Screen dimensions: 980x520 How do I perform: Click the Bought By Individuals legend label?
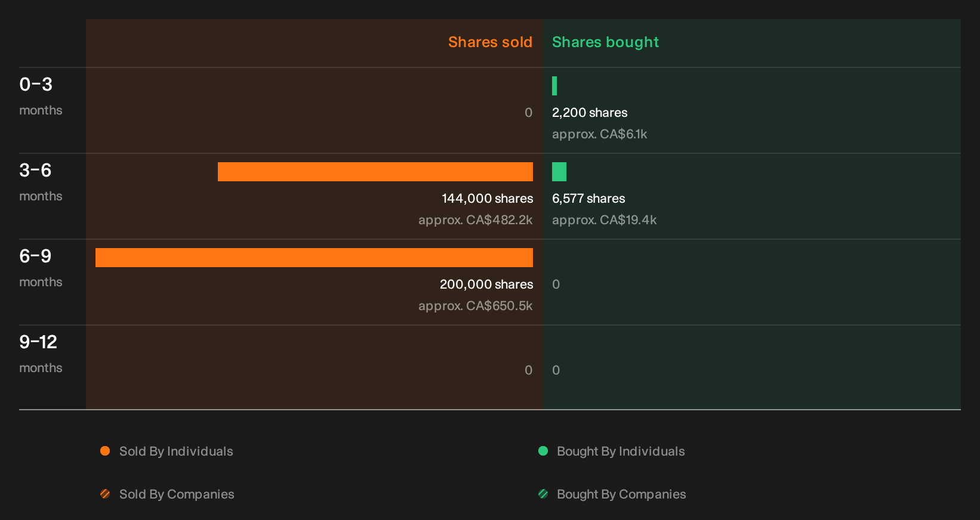click(621, 451)
